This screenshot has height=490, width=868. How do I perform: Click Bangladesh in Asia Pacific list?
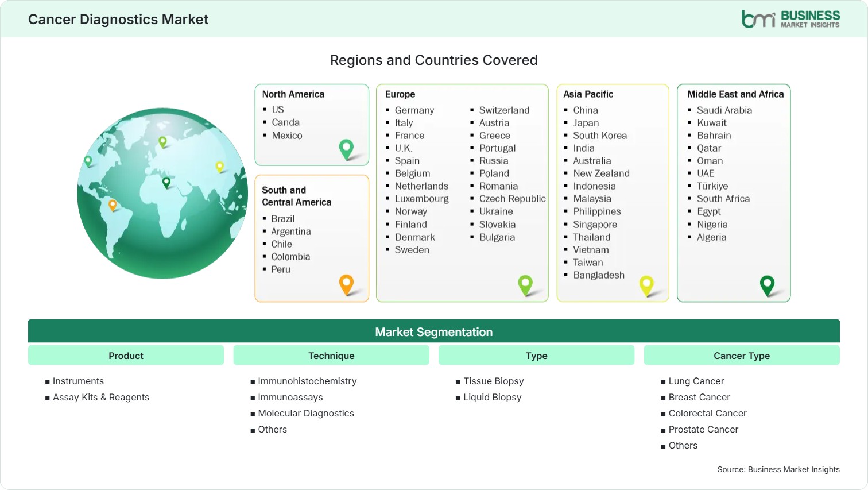point(599,275)
